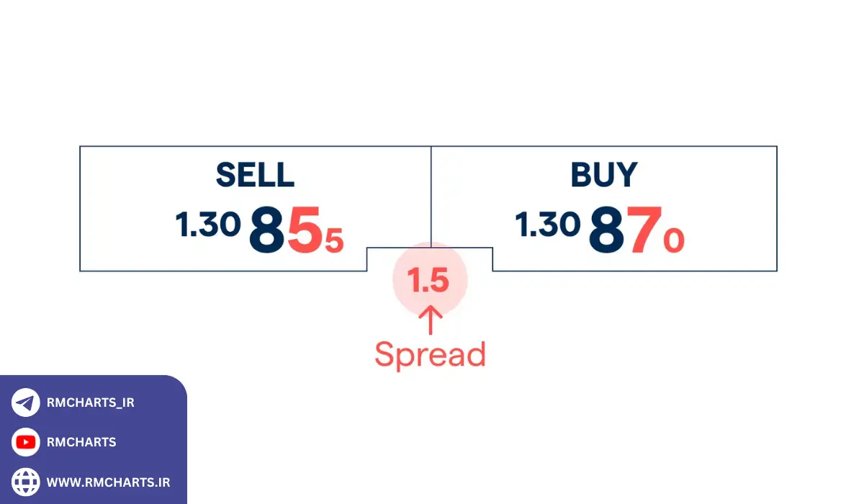Click the small red trailing 5 in SELL price

coord(334,241)
